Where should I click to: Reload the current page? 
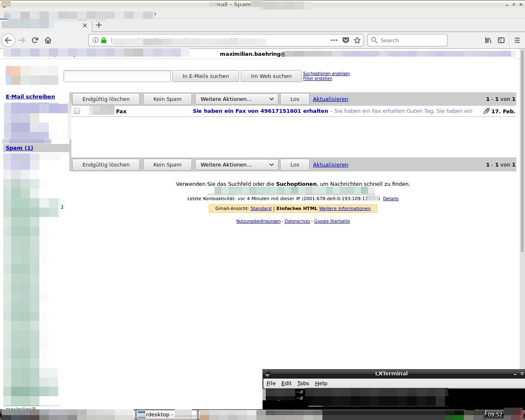point(35,40)
